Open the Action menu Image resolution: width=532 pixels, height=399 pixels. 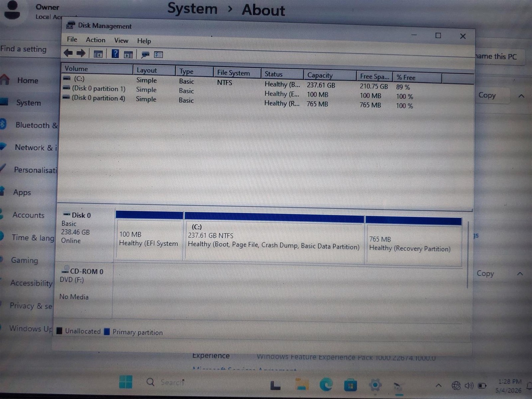[x=95, y=40]
